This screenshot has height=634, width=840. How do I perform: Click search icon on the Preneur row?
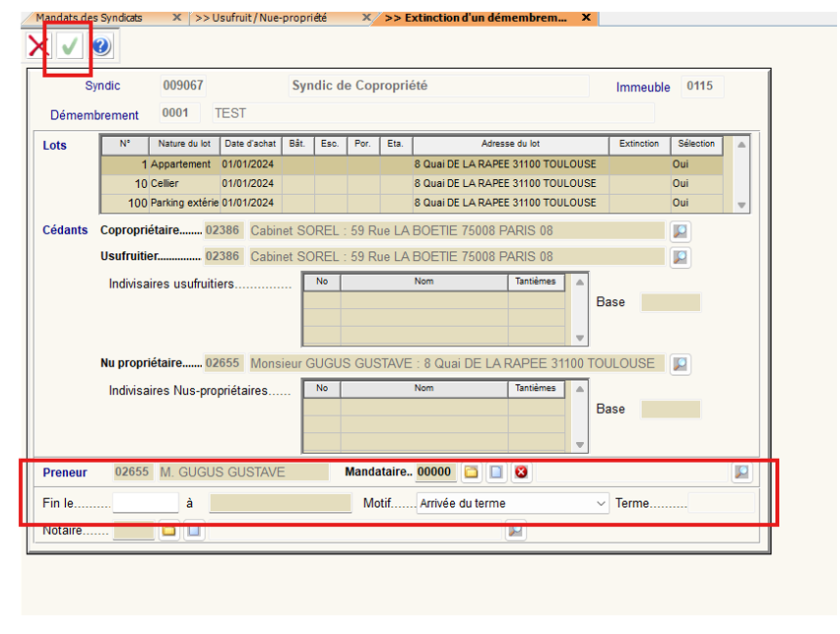pyautogui.click(x=742, y=473)
